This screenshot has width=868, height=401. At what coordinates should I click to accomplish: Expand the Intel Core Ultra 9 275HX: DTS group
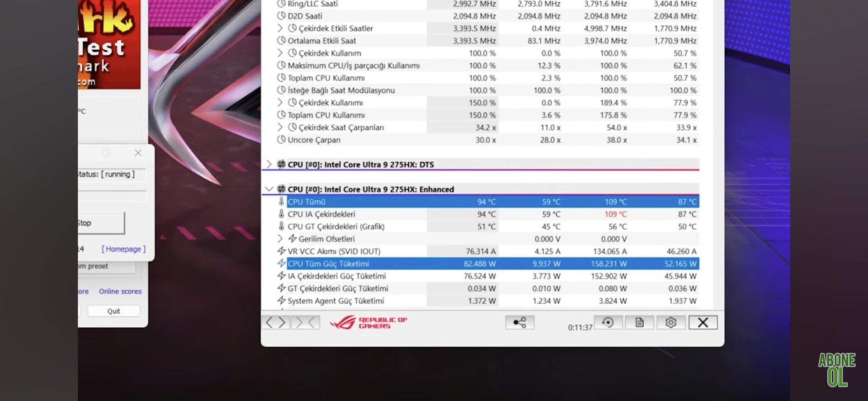pyautogui.click(x=269, y=164)
